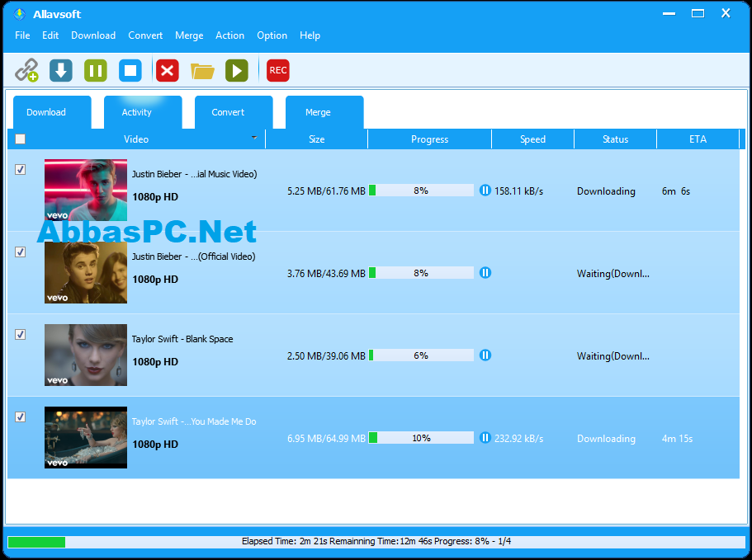The height and width of the screenshot is (560, 752).
Task: Click the '3.76 MB/43.69 MB' size value
Action: 326,274
